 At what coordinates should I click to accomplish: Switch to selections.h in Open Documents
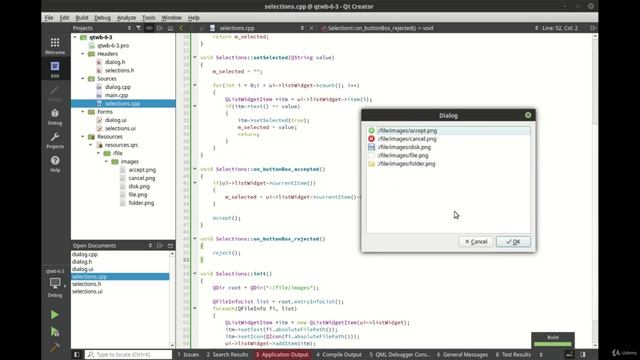coord(87,284)
